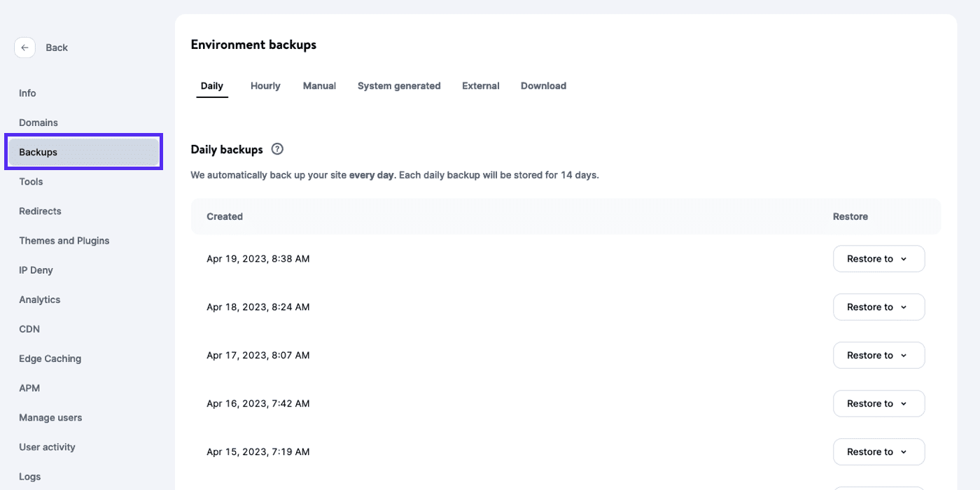Open the External backups tab
The height and width of the screenshot is (490, 980).
click(x=480, y=85)
